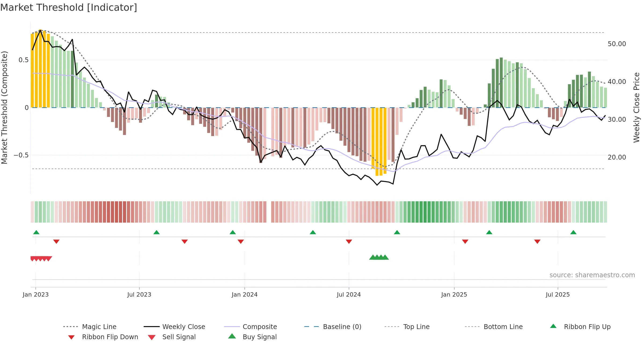This screenshot has height=362, width=644.
Task: Click the last ribbon flip up marker after Jul 2025
Action: [573, 232]
